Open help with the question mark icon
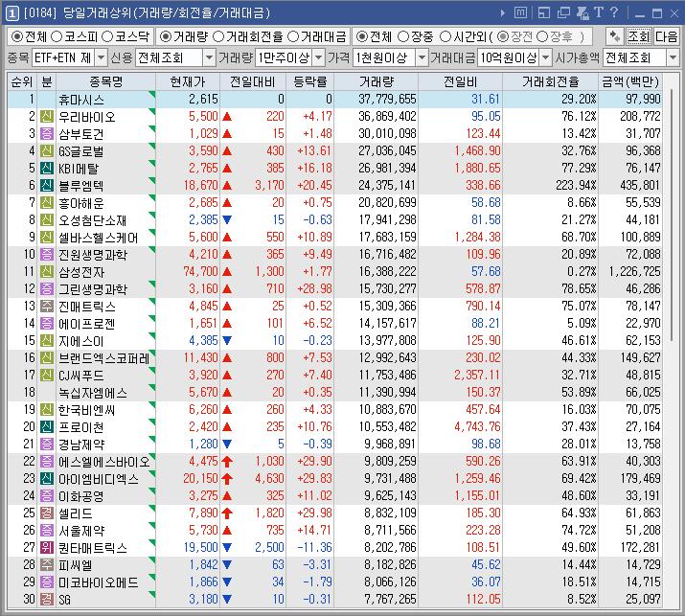 [x=614, y=12]
